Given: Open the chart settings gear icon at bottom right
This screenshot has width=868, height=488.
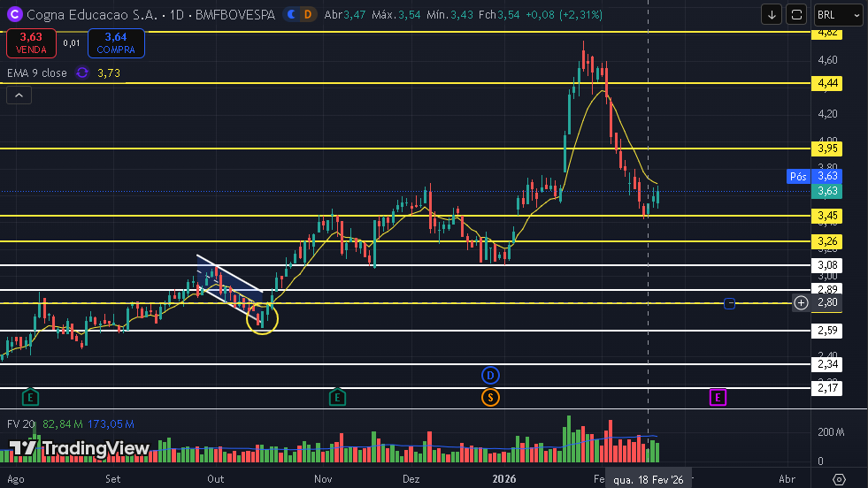Looking at the screenshot, I should click(x=839, y=479).
